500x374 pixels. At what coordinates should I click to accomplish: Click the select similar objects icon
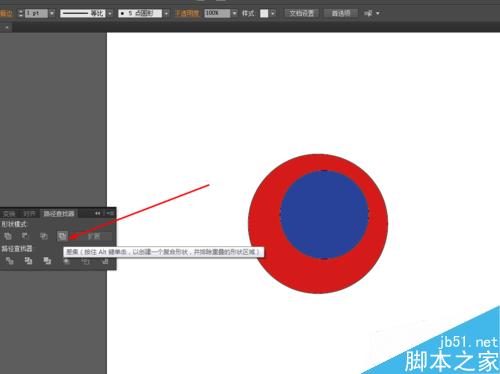[368, 13]
